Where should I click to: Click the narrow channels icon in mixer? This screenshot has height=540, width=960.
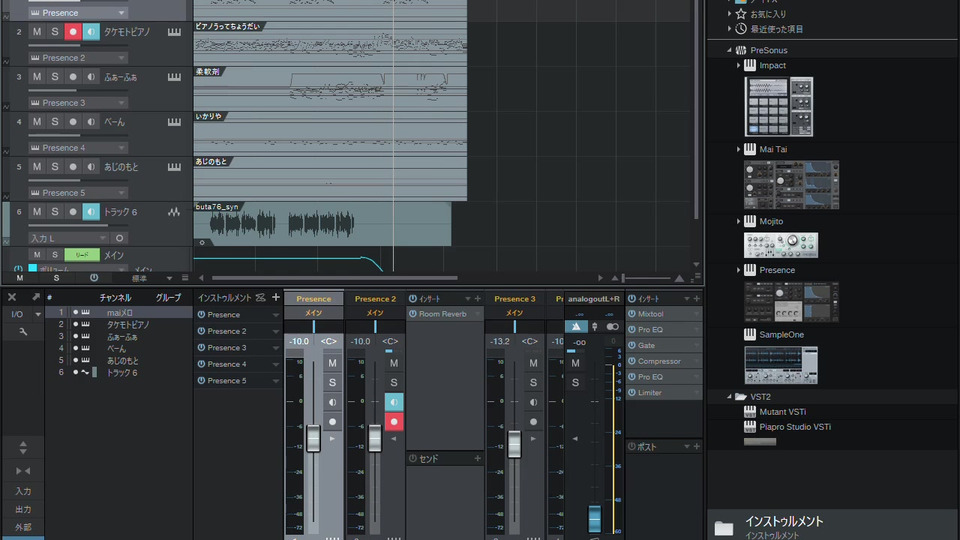[x=23, y=471]
